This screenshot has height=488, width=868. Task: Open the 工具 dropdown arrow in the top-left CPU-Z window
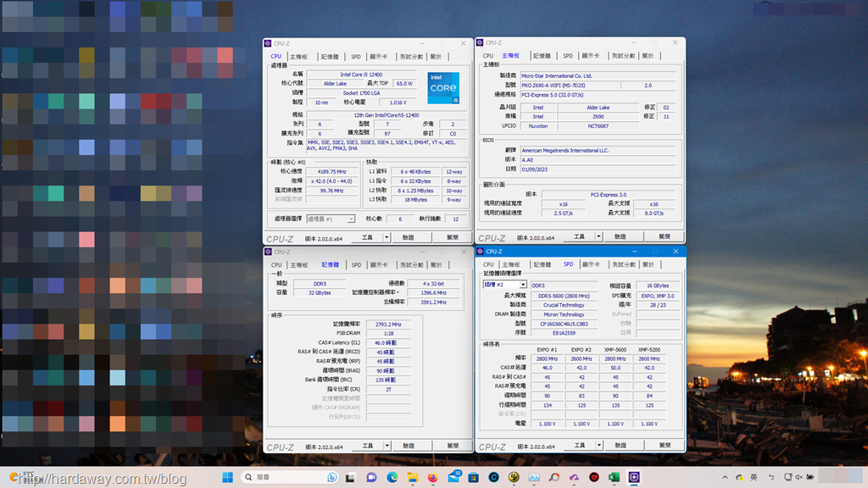387,237
